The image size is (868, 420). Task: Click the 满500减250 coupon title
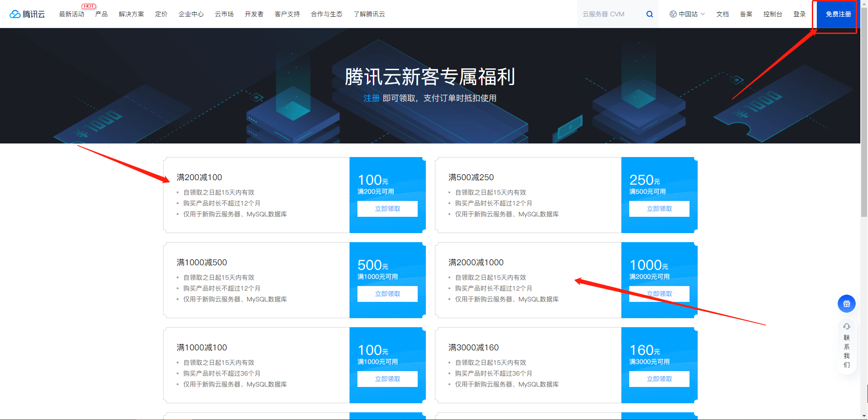click(x=471, y=177)
